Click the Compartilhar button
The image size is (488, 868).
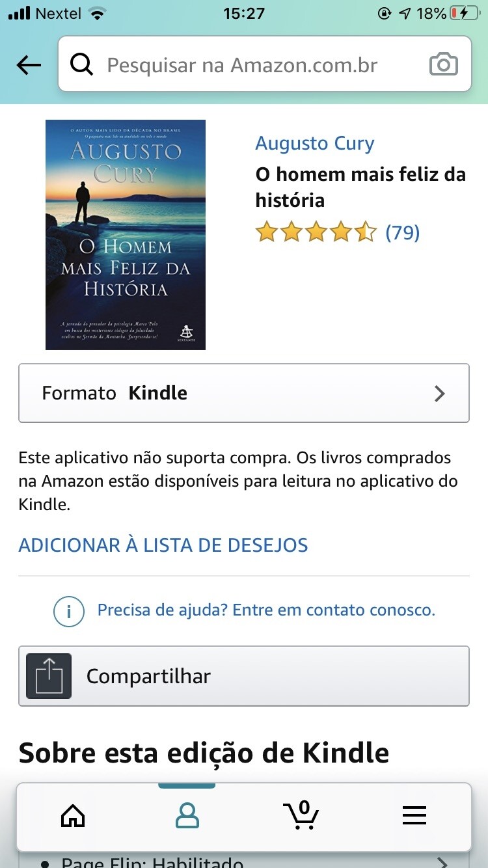[x=244, y=676]
